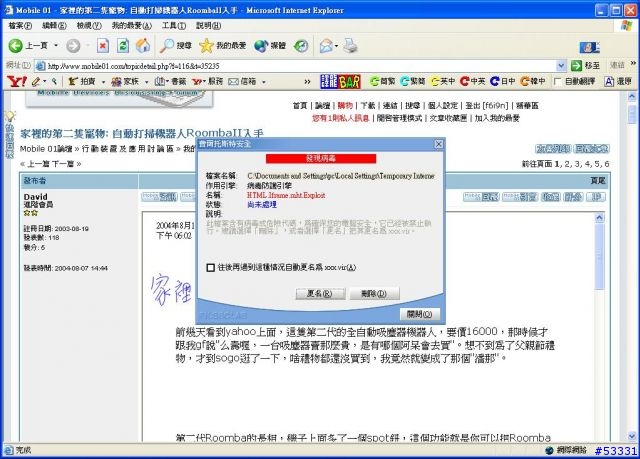The width and height of the screenshot is (640, 459).
Task: Enable 自動翻譯 auto-translate checkbox
Action: (557, 82)
